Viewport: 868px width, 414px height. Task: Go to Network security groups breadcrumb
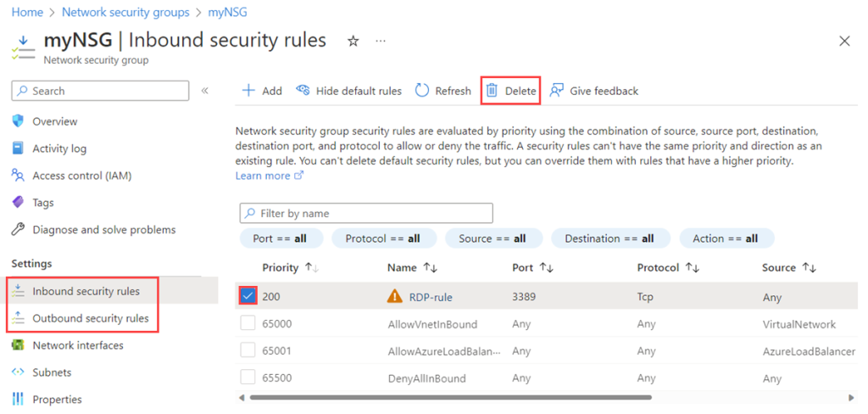click(x=126, y=13)
